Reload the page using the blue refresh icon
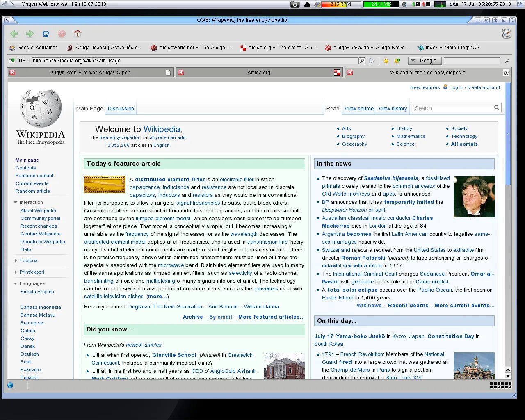Viewport: 525px width, 420px height. [46, 34]
